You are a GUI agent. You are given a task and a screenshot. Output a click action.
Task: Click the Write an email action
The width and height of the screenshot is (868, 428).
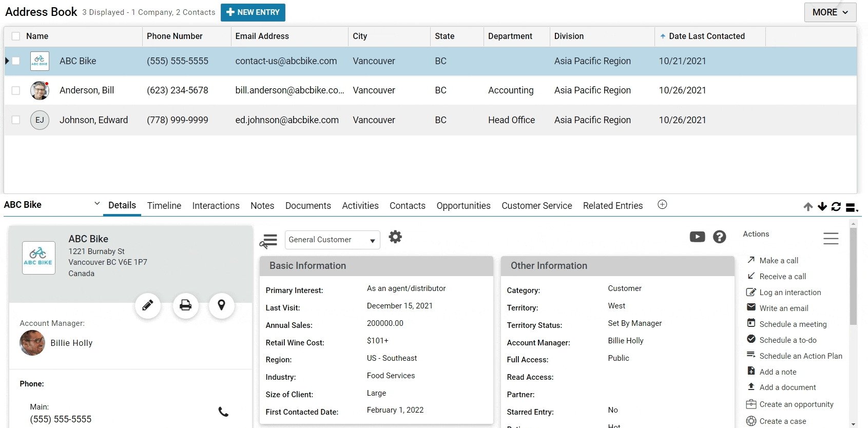[783, 308]
